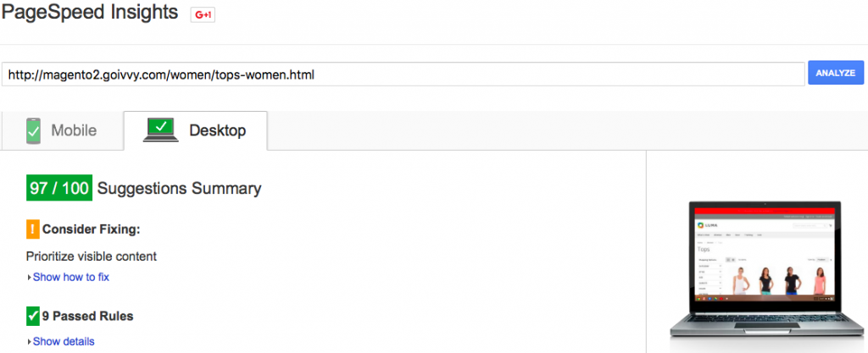Click the 9 Passed Rules heading
Viewport: 868px width, 353px height.
click(x=88, y=317)
